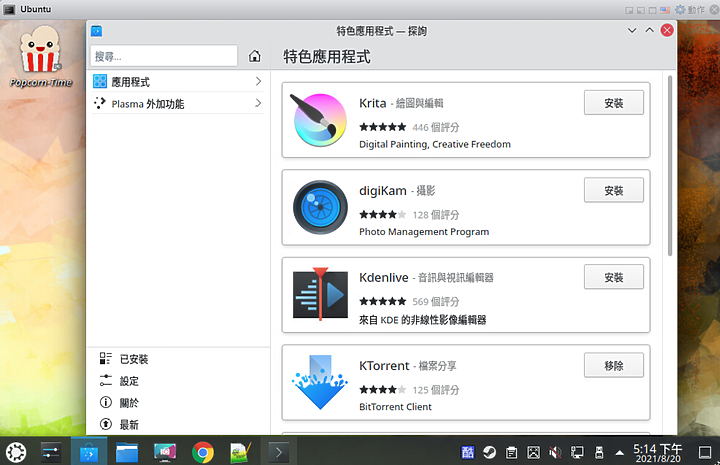This screenshot has height=465, width=720.
Task: Click into the 搜尋 search field
Action: tap(164, 56)
